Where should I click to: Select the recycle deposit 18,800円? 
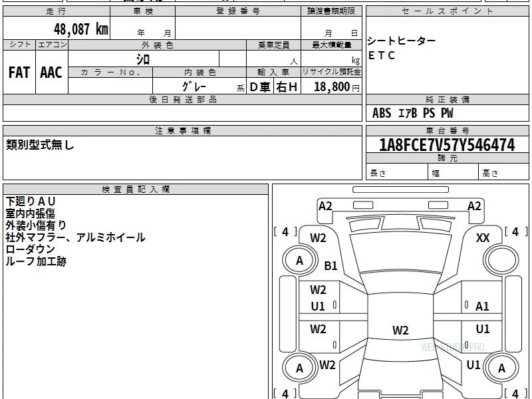(x=336, y=87)
